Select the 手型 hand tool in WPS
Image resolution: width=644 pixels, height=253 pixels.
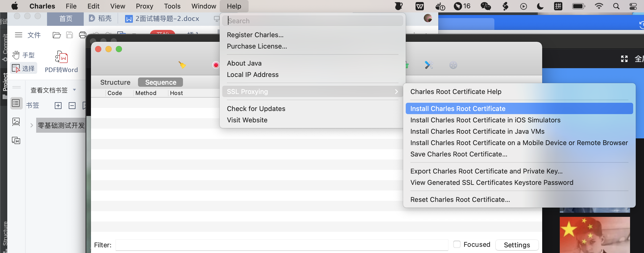pyautogui.click(x=23, y=55)
